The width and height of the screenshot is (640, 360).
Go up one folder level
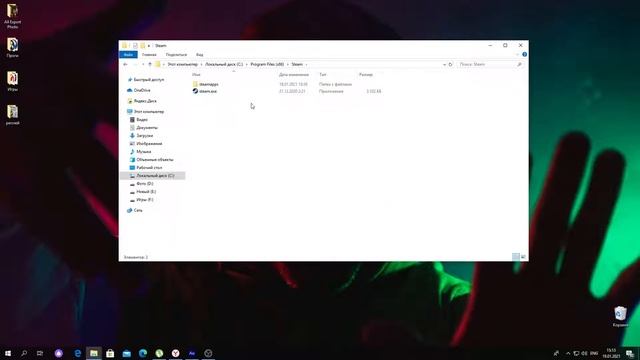150,64
